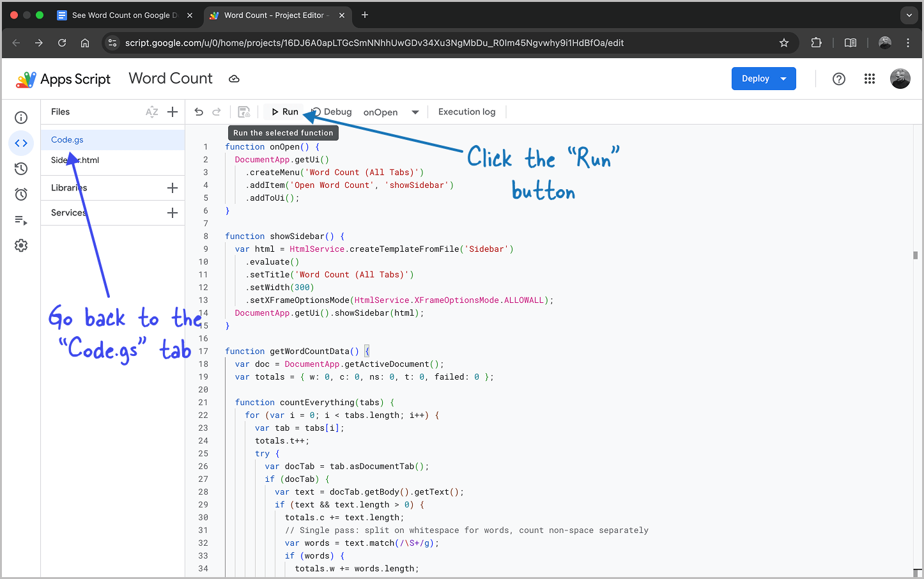
Task: Add a service using the plus icon
Action: pos(173,213)
